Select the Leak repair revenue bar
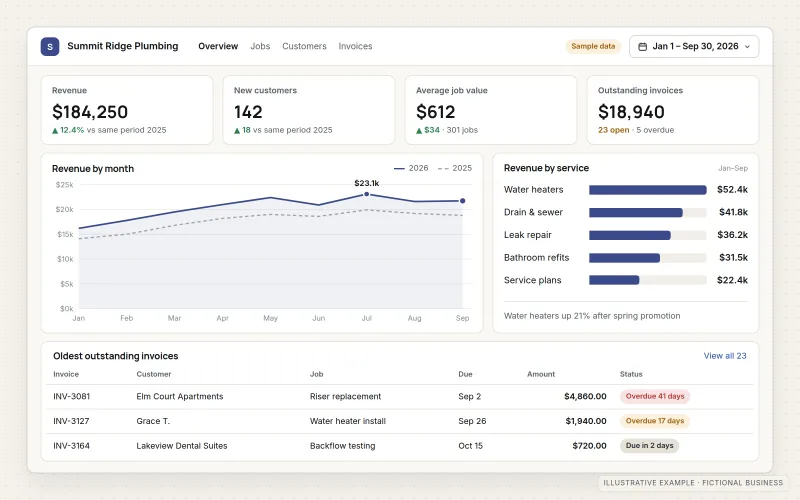 coord(630,235)
